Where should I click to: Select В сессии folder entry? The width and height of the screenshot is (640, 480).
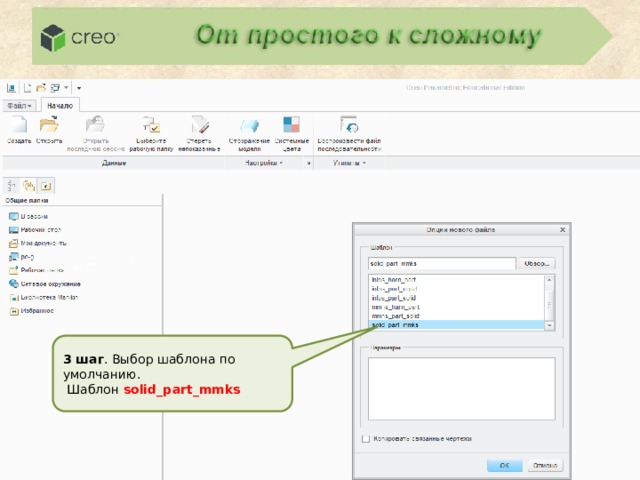click(29, 216)
